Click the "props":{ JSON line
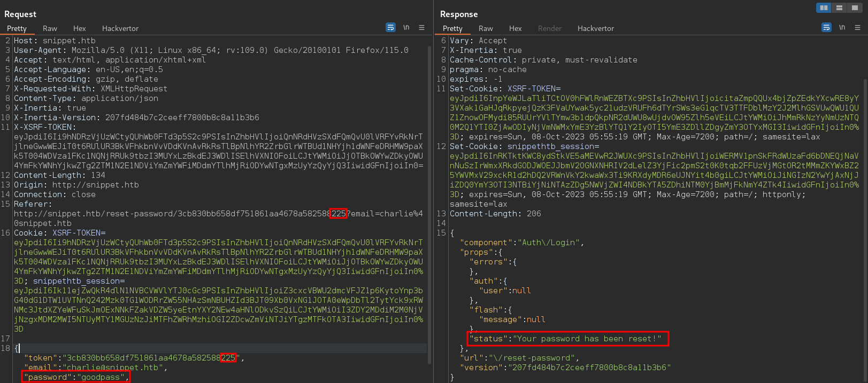The image size is (868, 383). pos(481,252)
